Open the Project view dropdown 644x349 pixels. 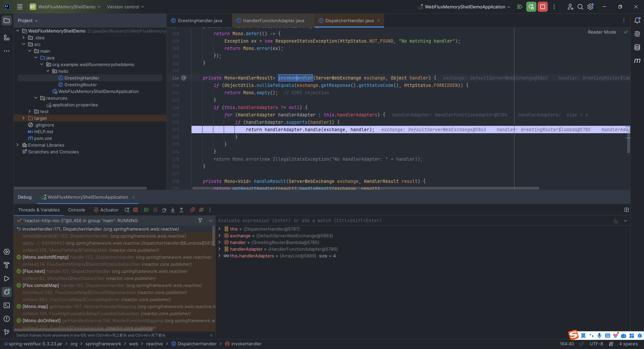coord(28,20)
